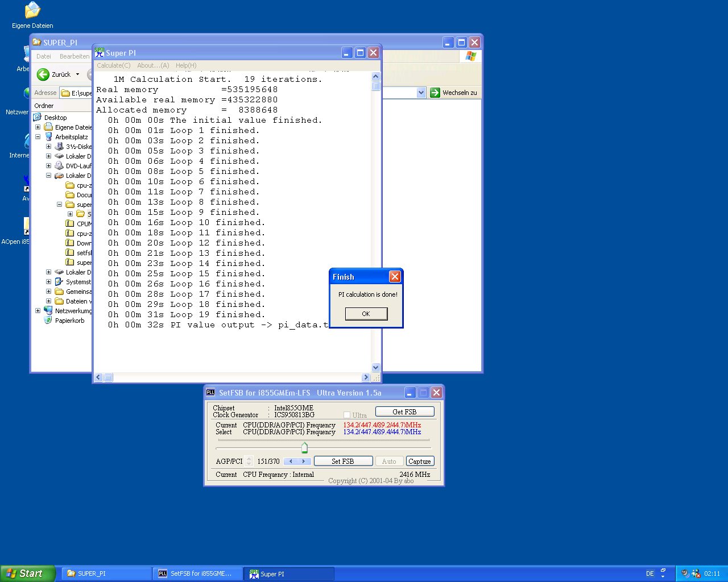Select the Arbeitsplatz computer icon in tree

pyautogui.click(x=48, y=136)
